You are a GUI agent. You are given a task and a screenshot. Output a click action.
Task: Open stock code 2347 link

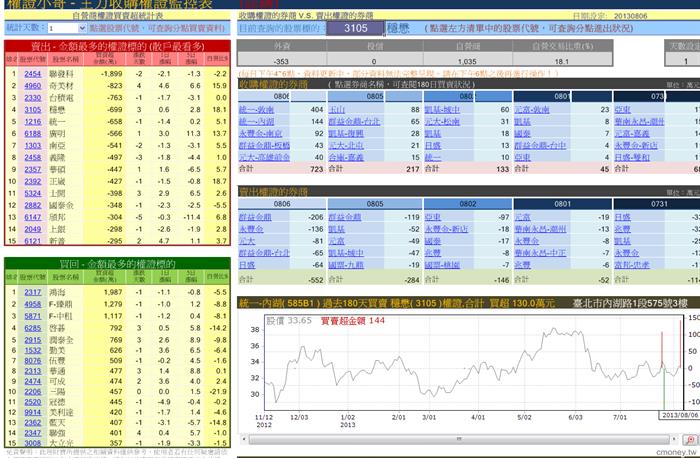(x=33, y=433)
